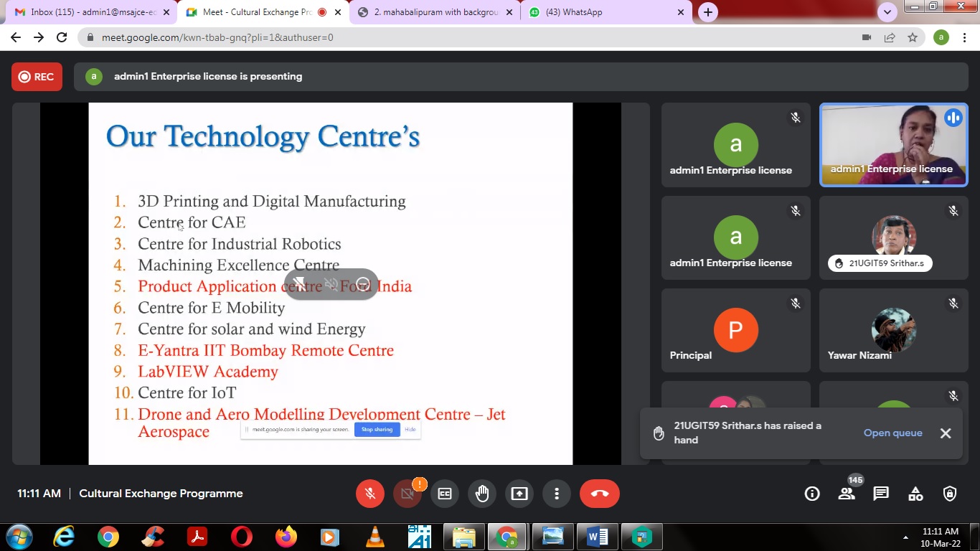Open Chrome profile avatar
980x551 pixels.
[x=941, y=37]
